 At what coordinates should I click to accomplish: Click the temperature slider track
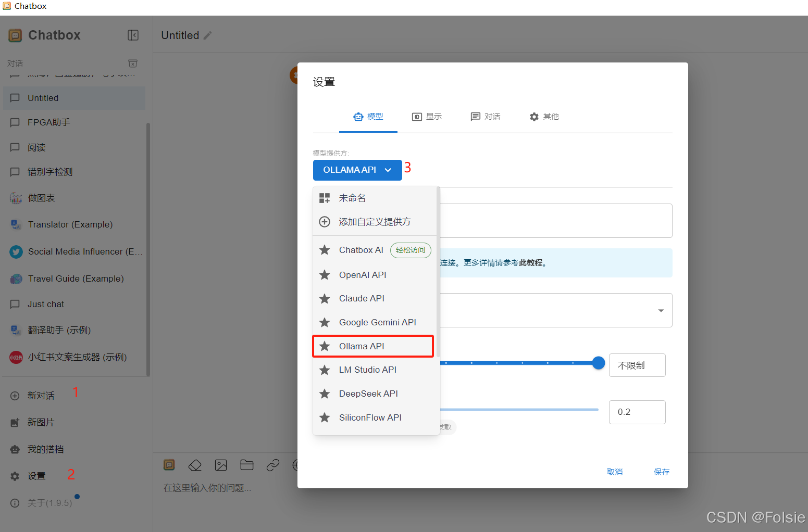(519, 410)
